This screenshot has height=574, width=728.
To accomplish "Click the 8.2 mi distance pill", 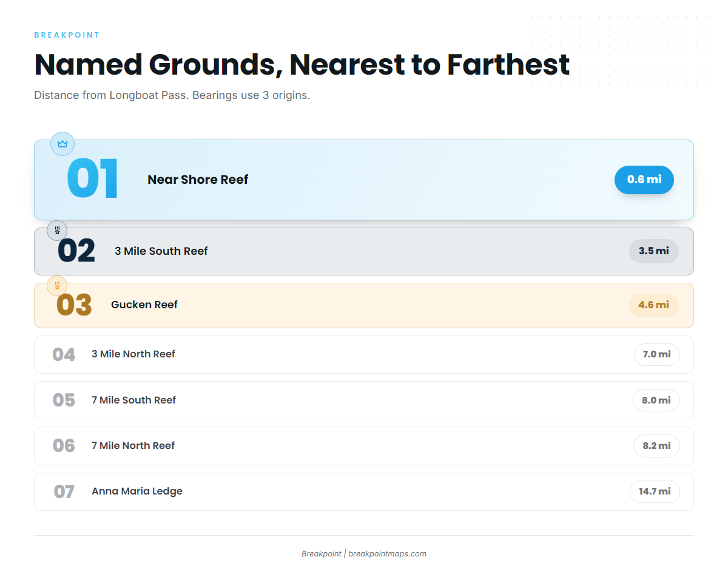I will pyautogui.click(x=657, y=446).
